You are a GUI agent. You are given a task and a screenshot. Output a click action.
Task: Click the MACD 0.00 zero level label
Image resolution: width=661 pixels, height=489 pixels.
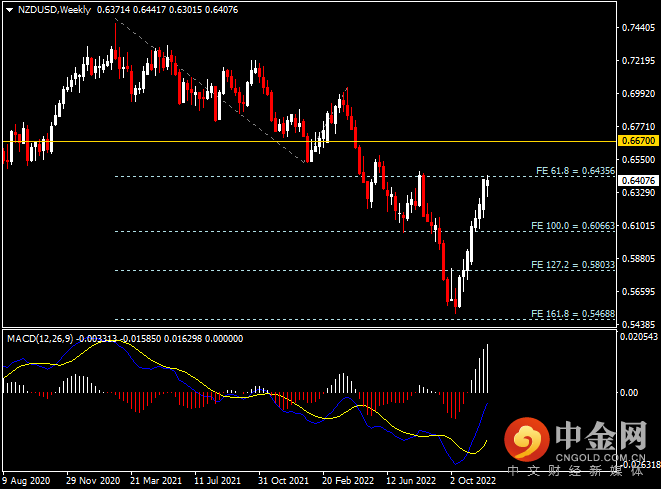(x=630, y=392)
